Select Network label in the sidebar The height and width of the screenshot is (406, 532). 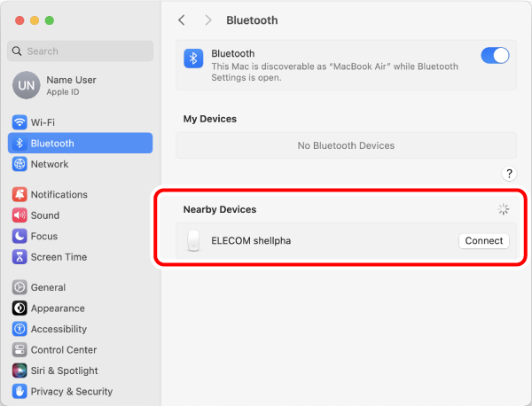coord(50,164)
